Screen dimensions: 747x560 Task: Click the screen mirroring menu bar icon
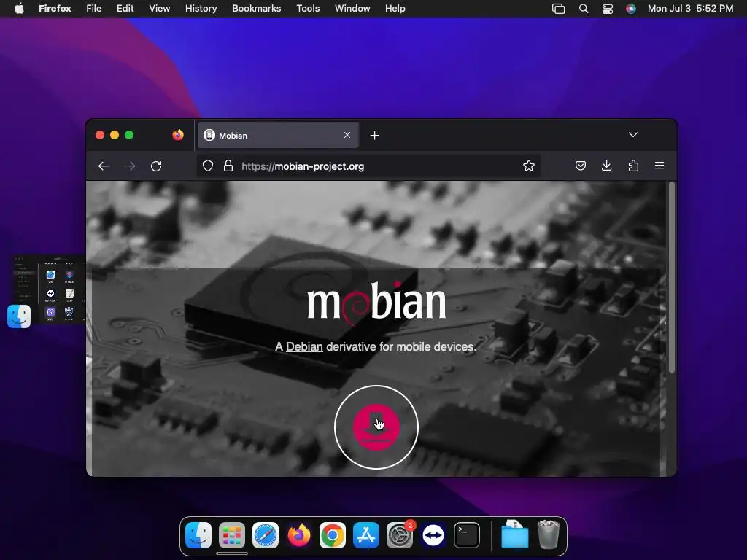click(x=558, y=9)
